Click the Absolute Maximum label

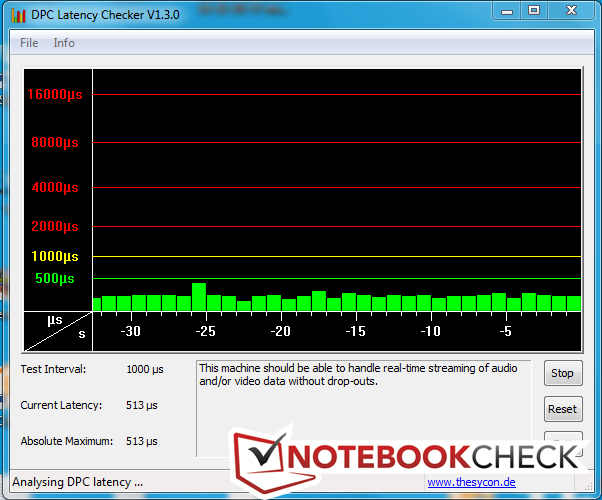pyautogui.click(x=67, y=441)
